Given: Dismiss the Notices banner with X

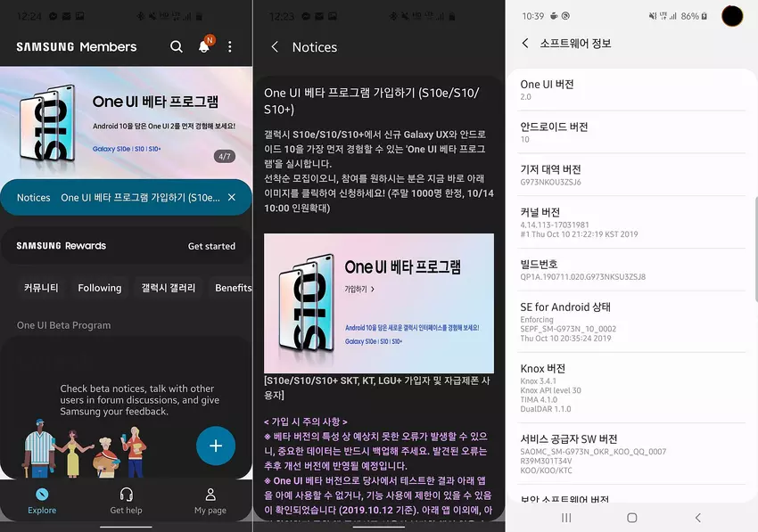Looking at the screenshot, I should [x=232, y=197].
